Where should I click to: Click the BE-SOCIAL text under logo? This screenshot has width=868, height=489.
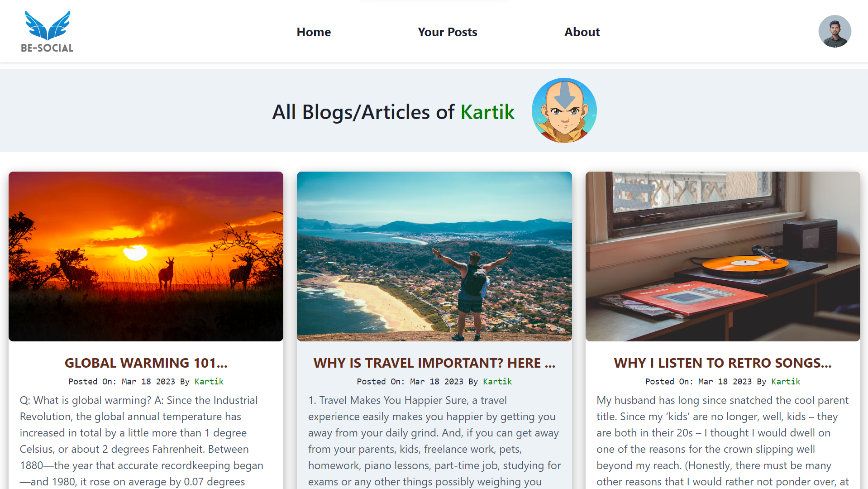click(x=47, y=48)
